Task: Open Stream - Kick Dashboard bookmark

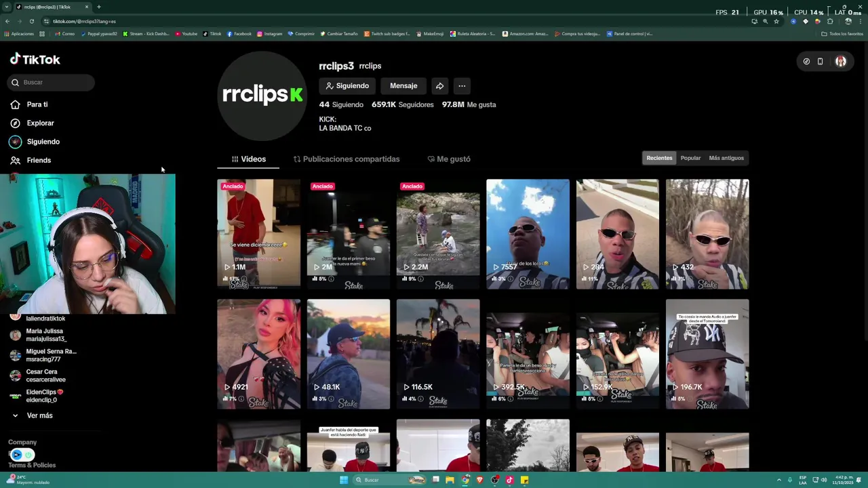Action: [146, 34]
